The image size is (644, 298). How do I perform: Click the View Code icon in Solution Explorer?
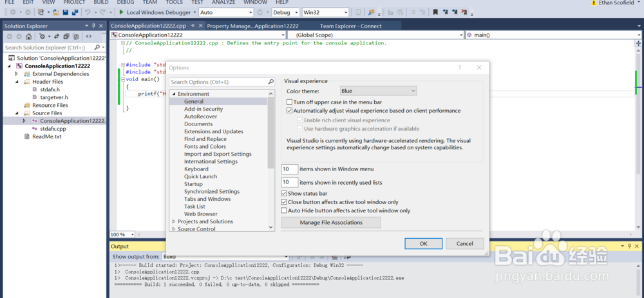[89, 37]
